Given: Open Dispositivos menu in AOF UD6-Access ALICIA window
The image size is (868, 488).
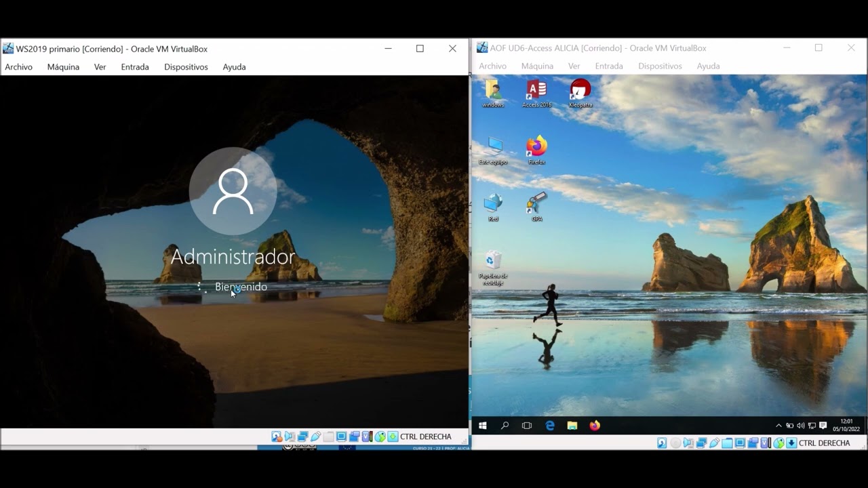Looking at the screenshot, I should 660,66.
